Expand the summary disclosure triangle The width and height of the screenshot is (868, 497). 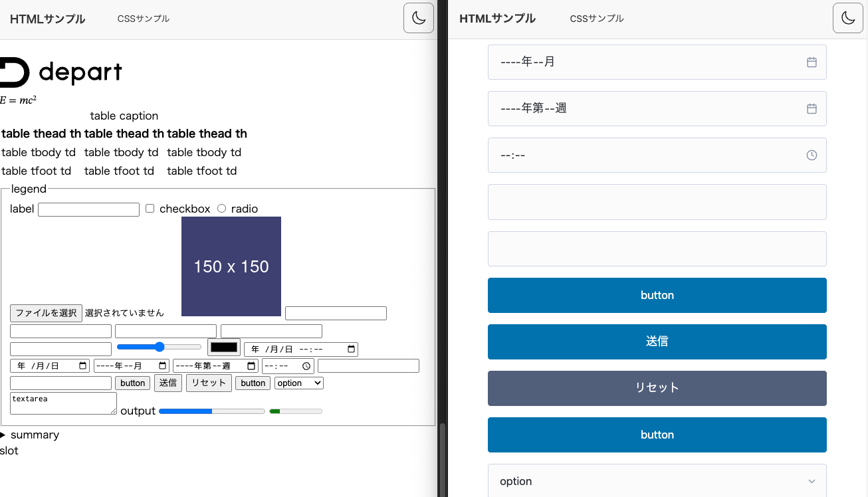coord(3,435)
